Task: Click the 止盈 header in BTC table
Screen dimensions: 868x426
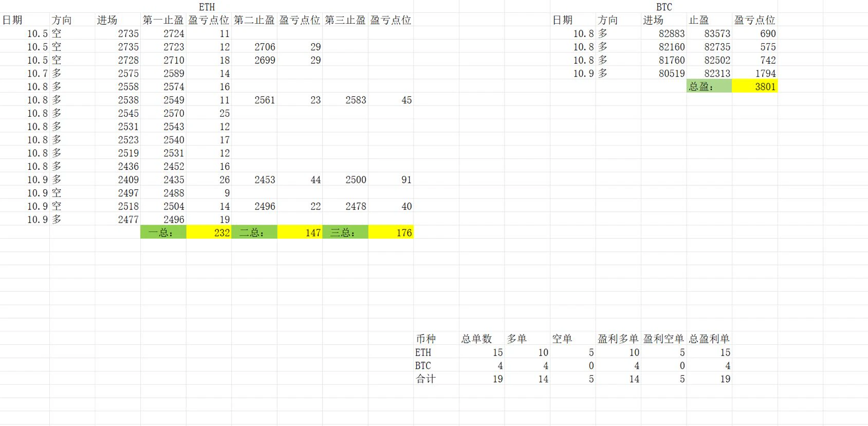Action: (709, 20)
